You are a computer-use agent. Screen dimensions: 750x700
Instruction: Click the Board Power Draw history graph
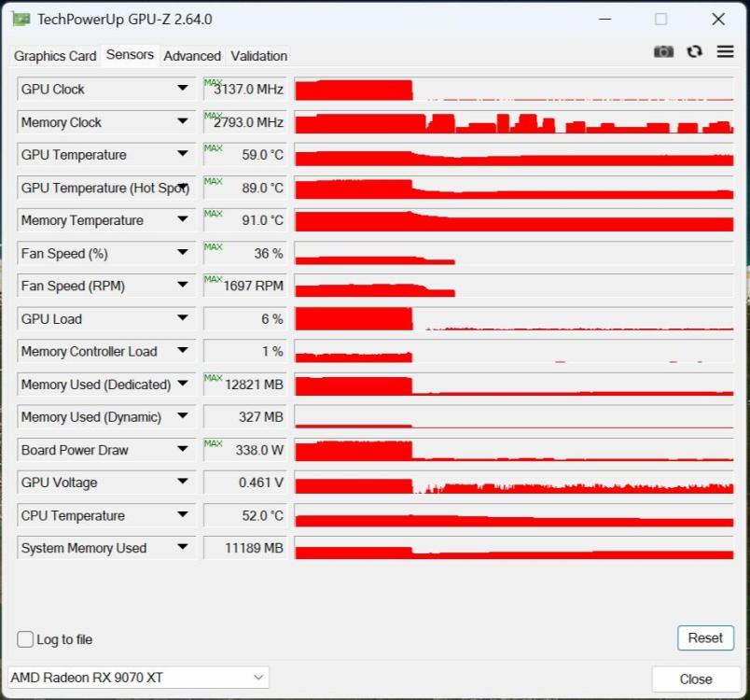[514, 450]
